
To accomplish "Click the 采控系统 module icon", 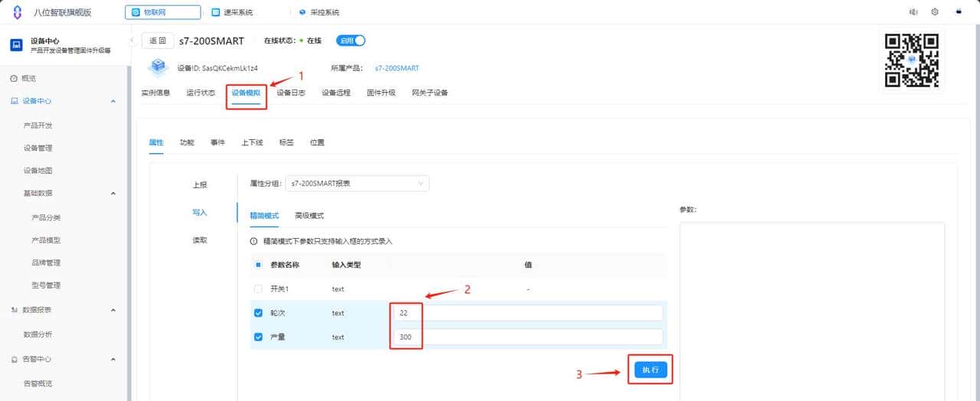I will [x=303, y=12].
